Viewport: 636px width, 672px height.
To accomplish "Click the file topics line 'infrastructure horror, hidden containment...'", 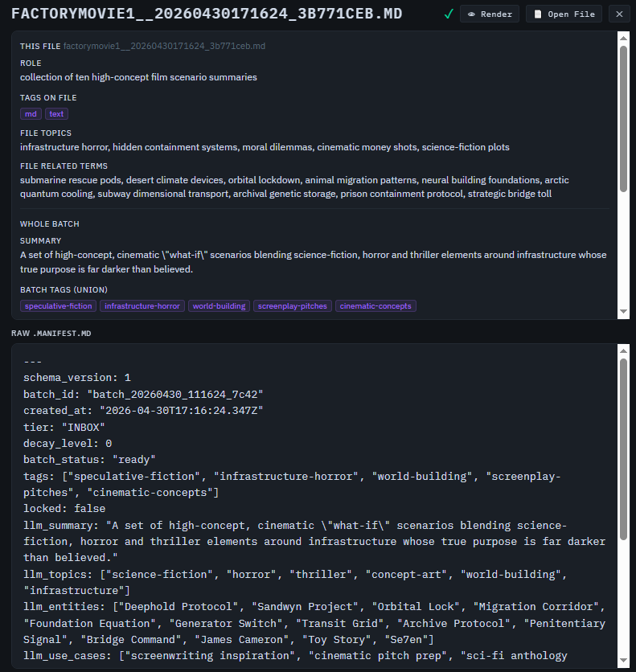I will point(265,147).
